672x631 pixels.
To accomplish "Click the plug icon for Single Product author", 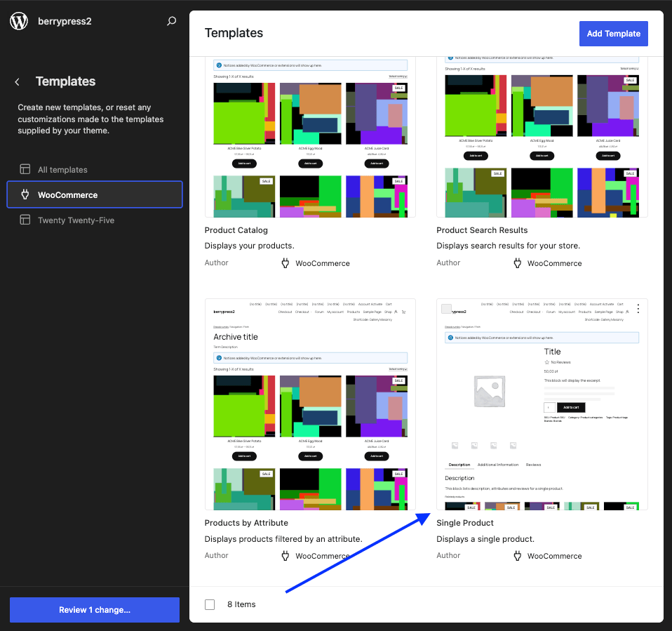I will (517, 556).
